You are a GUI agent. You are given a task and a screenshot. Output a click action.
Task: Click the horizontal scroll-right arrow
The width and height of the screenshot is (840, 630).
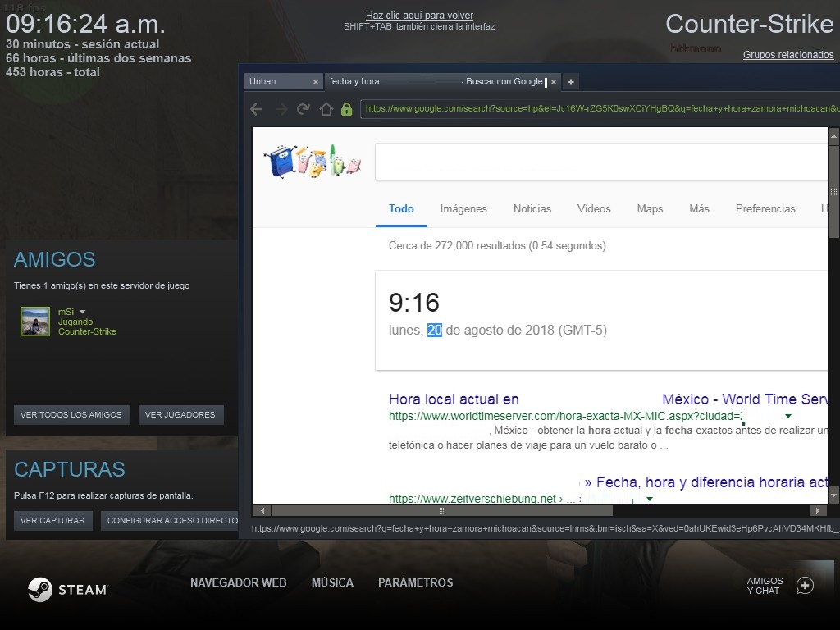(x=818, y=510)
